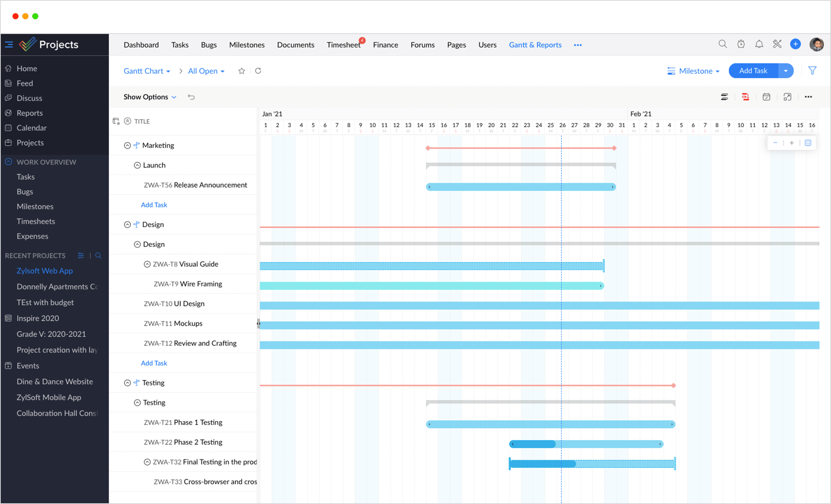Click the search magnifier in top bar
The image size is (831, 504).
pyautogui.click(x=723, y=44)
